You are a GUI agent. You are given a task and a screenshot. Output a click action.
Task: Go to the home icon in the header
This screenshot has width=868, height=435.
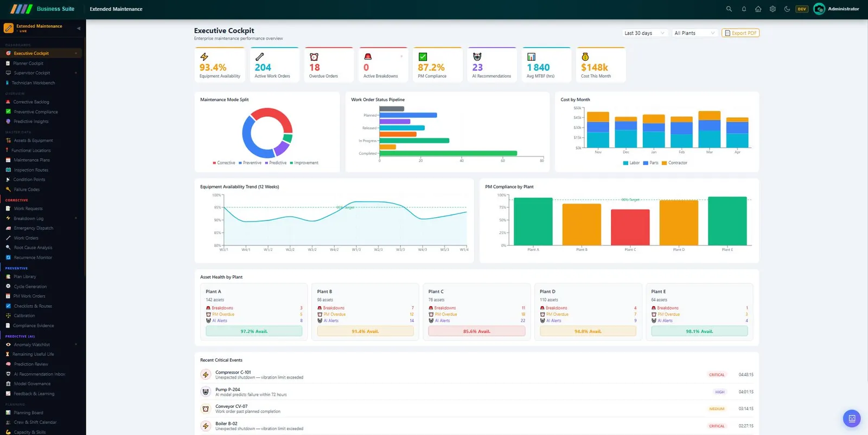[x=758, y=9]
